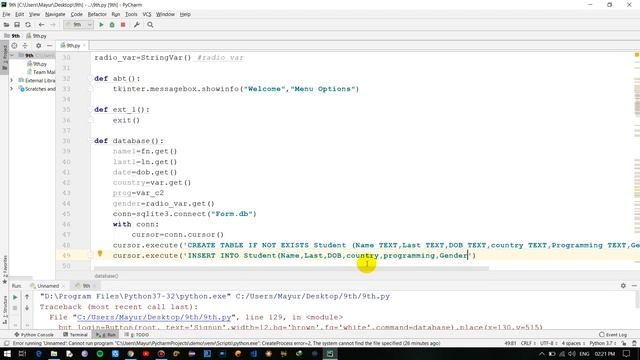Click the Synchronize refresh toolbar icon
The image size is (640, 360).
(x=28, y=25)
